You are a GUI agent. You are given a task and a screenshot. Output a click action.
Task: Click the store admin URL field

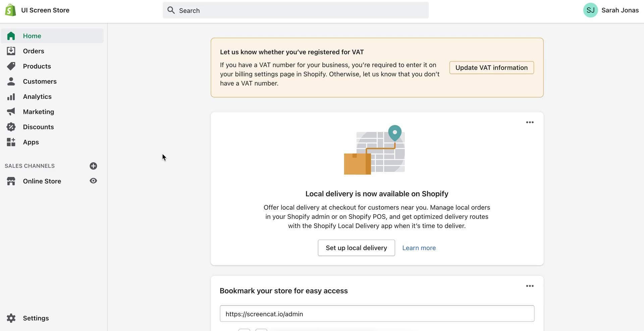click(377, 314)
